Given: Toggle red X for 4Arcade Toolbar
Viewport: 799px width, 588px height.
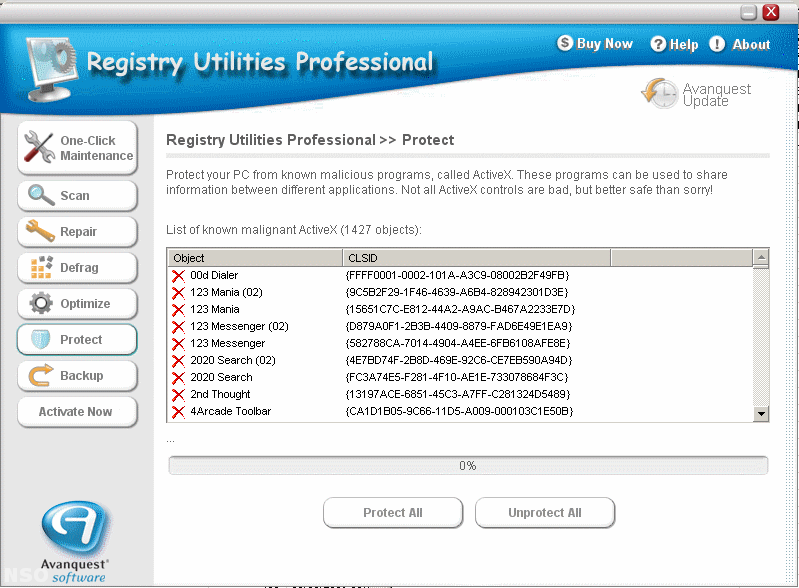Looking at the screenshot, I should point(178,412).
